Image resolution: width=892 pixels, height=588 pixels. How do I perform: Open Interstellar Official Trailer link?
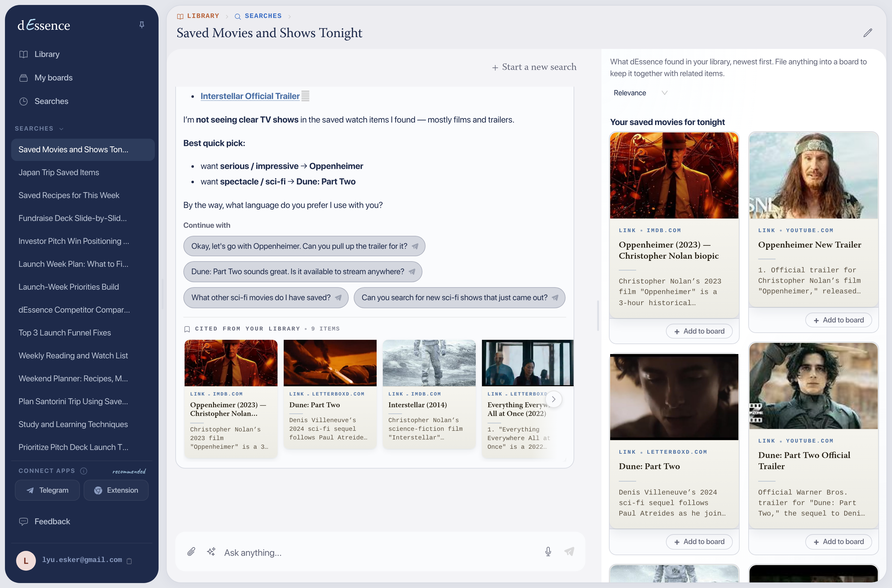[250, 96]
